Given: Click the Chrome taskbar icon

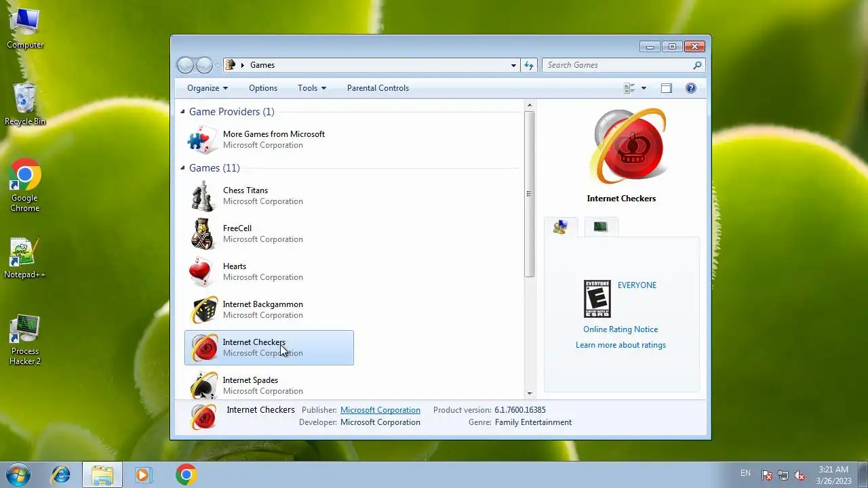Looking at the screenshot, I should [186, 475].
